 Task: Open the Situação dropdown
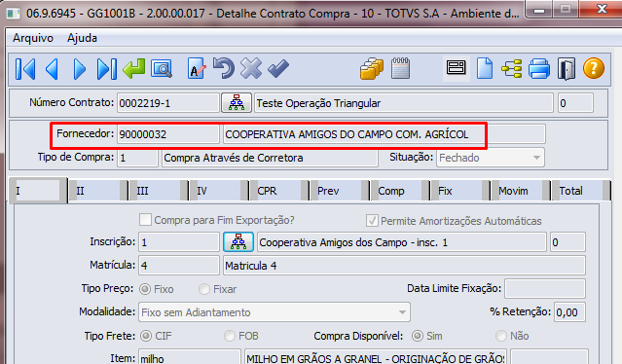click(491, 158)
